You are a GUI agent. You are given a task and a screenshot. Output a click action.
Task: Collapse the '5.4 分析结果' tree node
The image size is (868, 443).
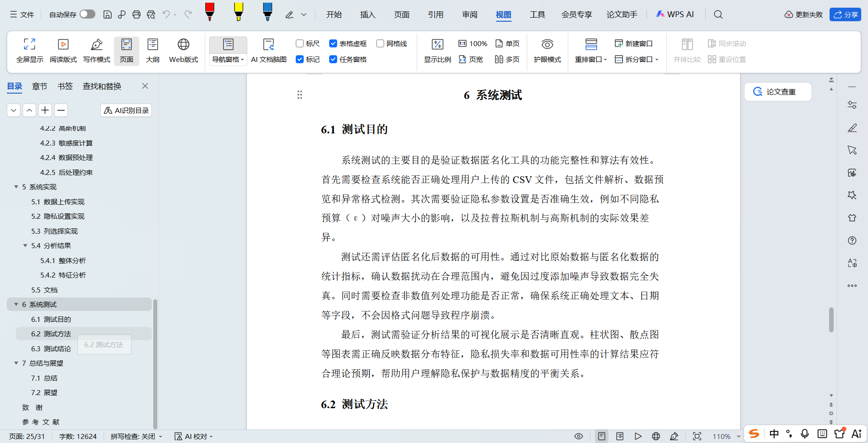pos(25,245)
